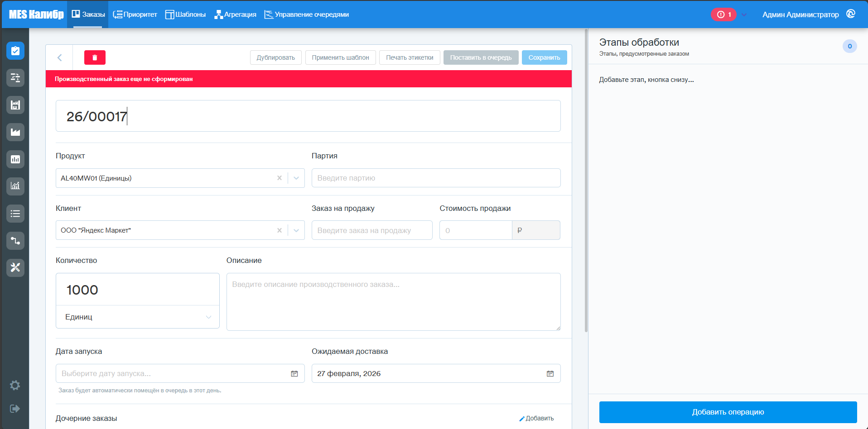
Task: Open the Заказы tab
Action: point(88,14)
